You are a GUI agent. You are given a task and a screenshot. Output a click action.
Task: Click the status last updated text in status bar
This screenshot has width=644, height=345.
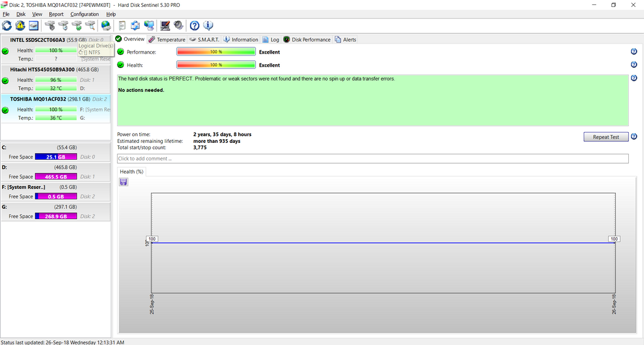point(62,342)
